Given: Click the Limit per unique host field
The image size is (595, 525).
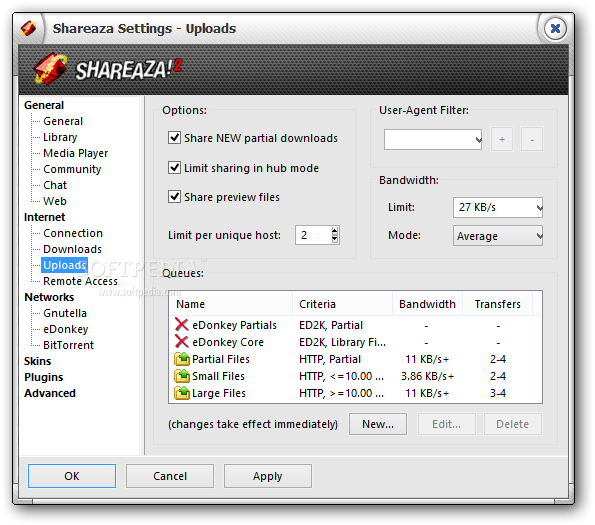Looking at the screenshot, I should [313, 235].
